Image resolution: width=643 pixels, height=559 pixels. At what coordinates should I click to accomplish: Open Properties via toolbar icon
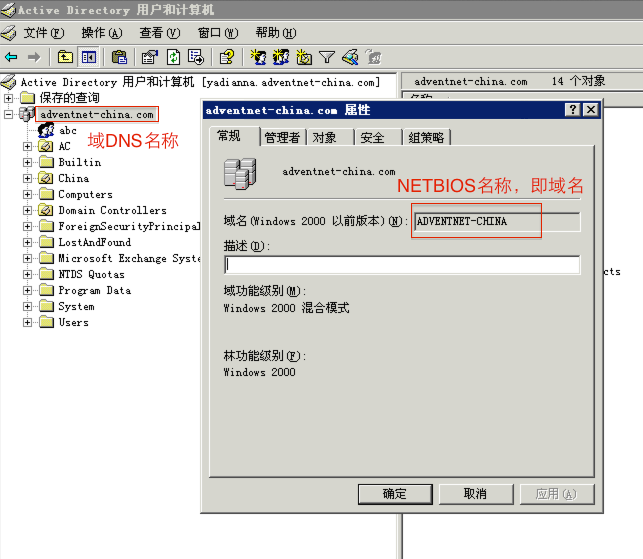click(x=150, y=57)
